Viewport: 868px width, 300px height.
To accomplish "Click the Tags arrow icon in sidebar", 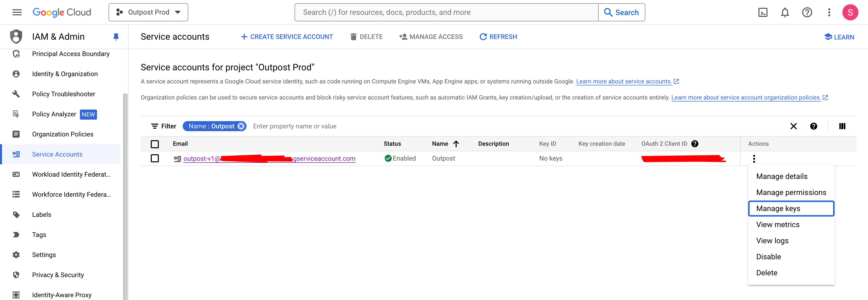I will (x=16, y=235).
